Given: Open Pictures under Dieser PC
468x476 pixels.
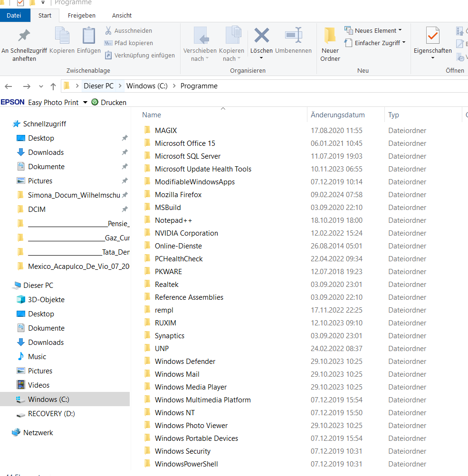Looking at the screenshot, I should 40,371.
